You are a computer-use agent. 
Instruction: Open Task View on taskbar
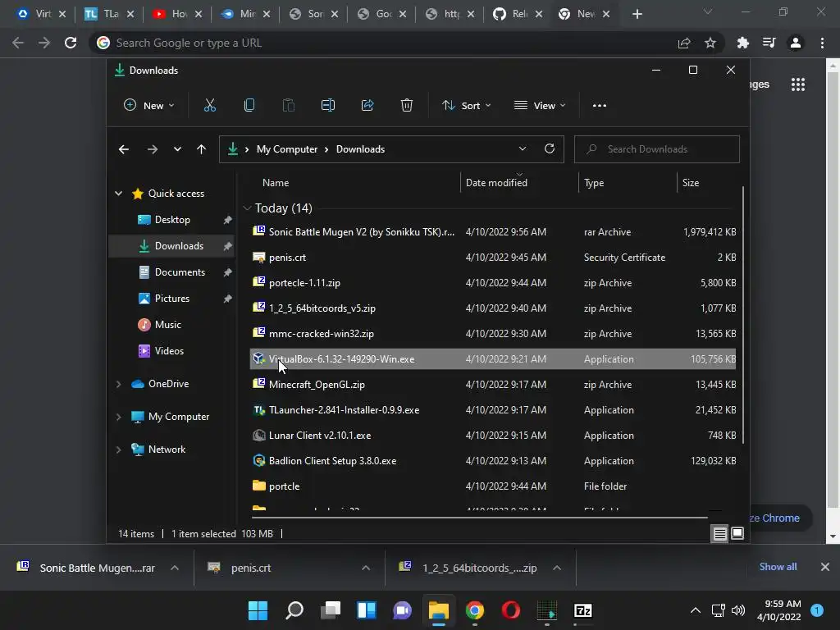pyautogui.click(x=331, y=610)
